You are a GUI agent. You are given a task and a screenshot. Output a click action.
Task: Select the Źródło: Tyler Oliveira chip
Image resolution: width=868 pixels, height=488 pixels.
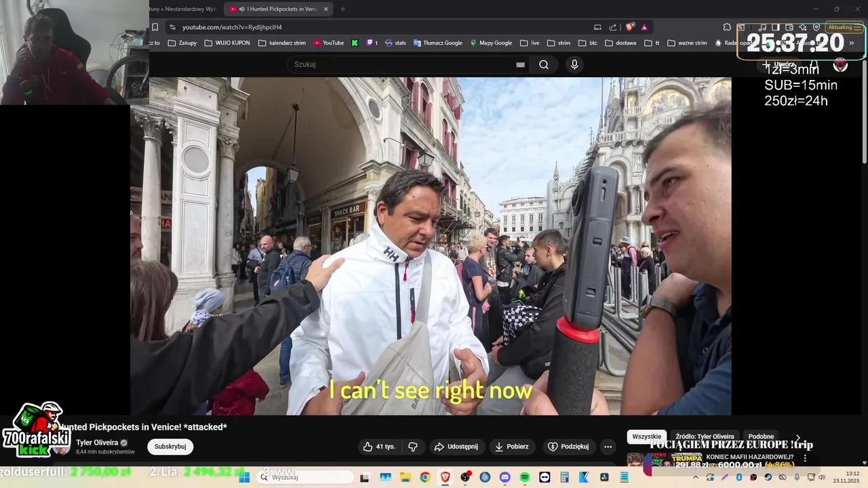(x=705, y=437)
